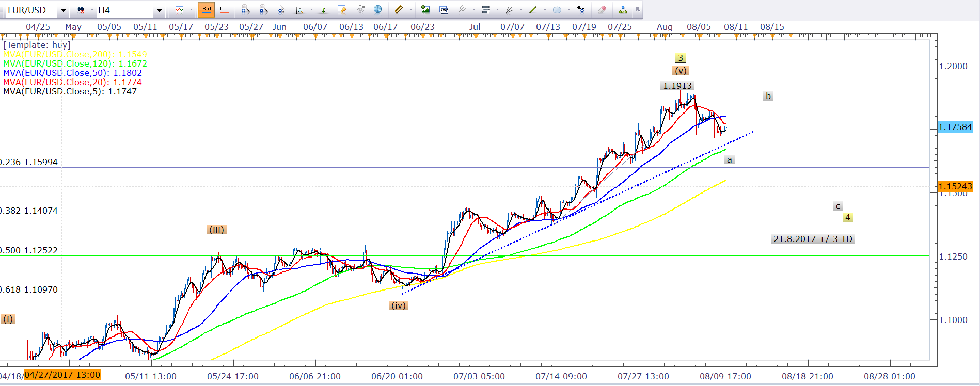
Task: Click the 1.1913 price label on chart
Action: [x=677, y=86]
